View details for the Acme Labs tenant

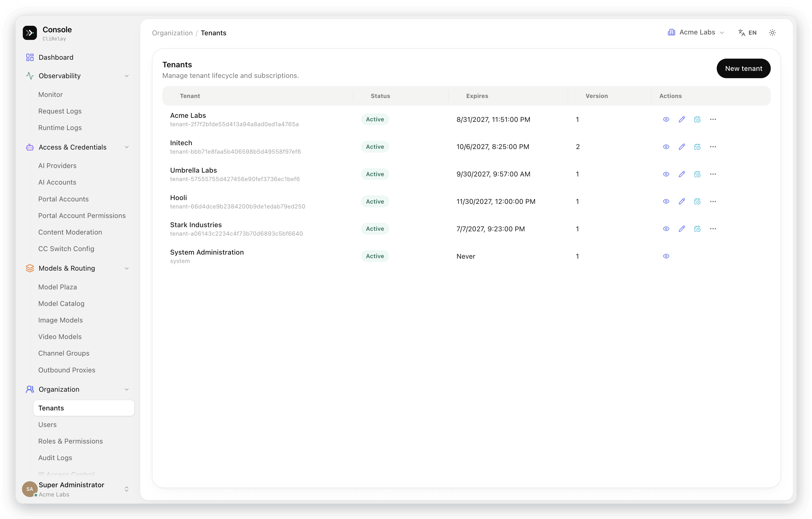(666, 119)
